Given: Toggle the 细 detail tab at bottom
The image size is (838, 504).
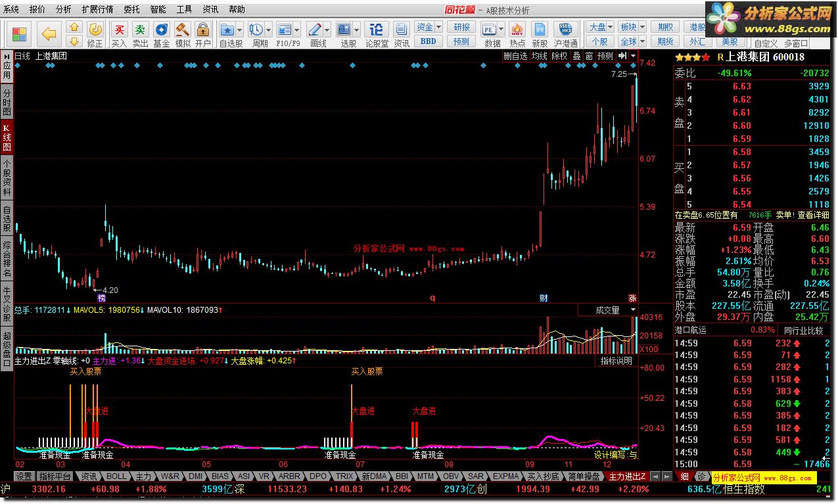Looking at the screenshot, I should pyautogui.click(x=684, y=476).
